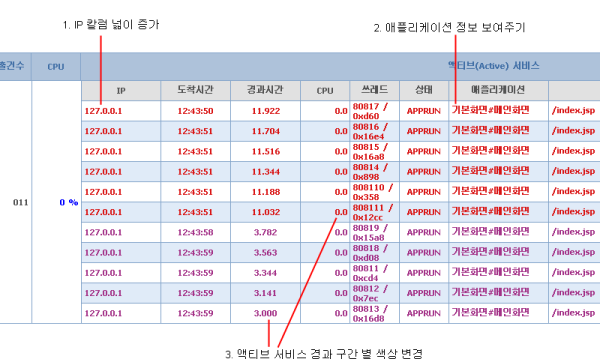Open thread link 80813 / 0x16d8
This screenshot has height=362, width=600.
(370, 313)
